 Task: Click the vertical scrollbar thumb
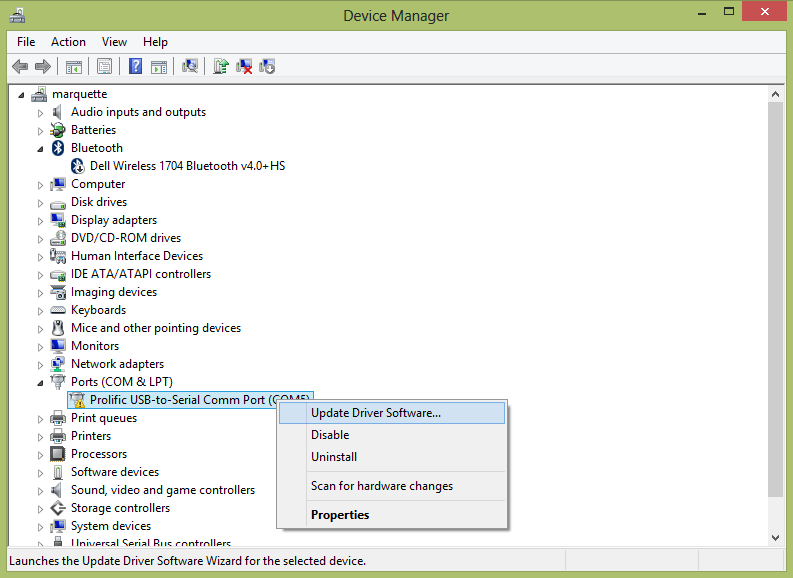pyautogui.click(x=775, y=299)
